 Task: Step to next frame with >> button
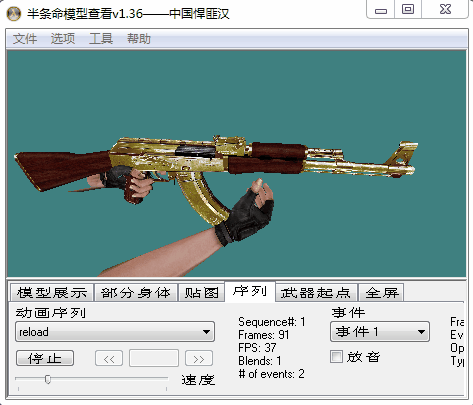point(199,358)
